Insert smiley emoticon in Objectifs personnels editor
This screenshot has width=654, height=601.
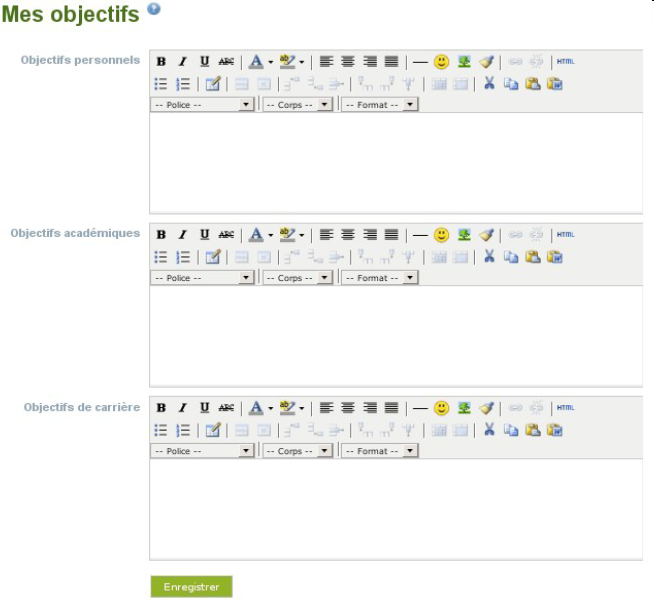tap(441, 62)
